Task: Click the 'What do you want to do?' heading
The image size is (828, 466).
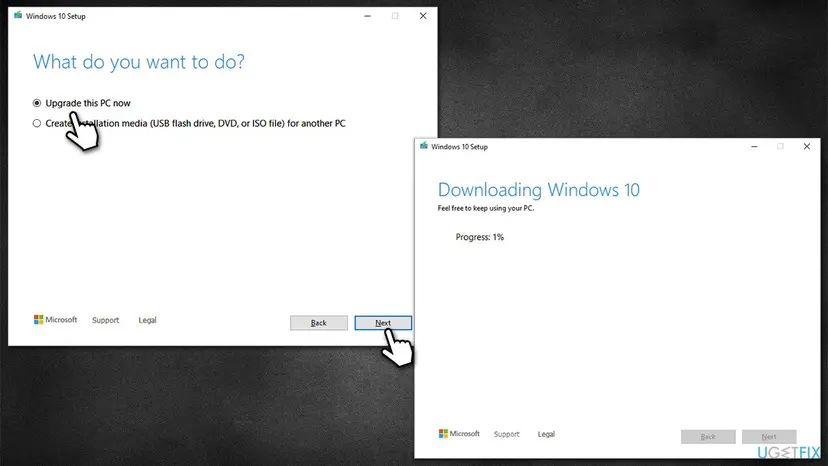Action: click(x=139, y=62)
